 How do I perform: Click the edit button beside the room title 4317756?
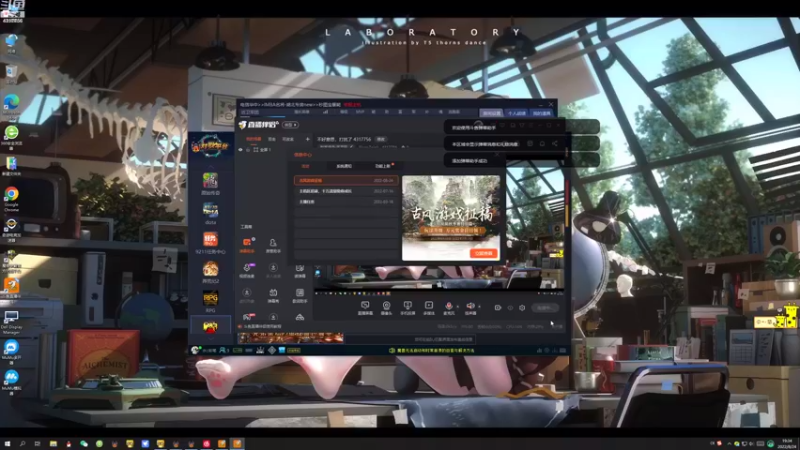click(x=381, y=139)
